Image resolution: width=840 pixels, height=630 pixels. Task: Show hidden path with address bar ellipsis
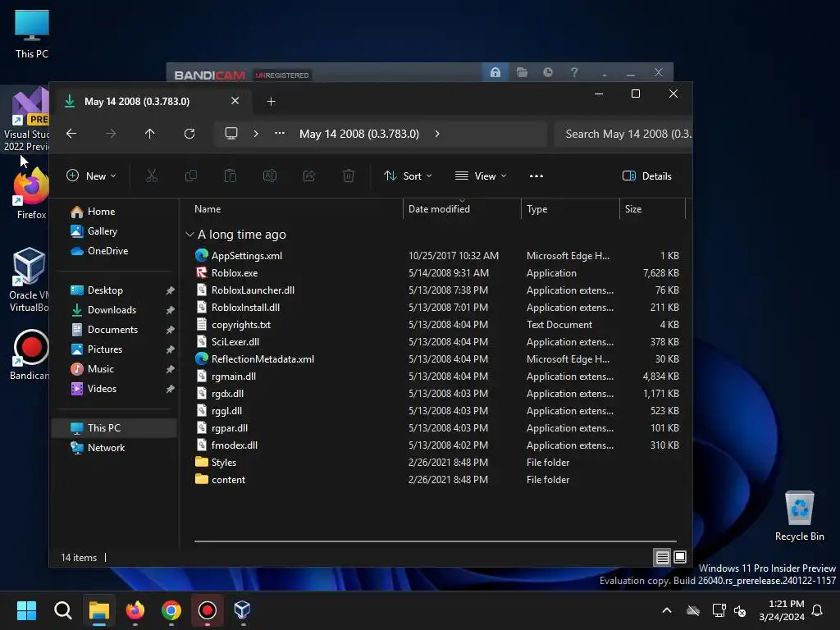click(x=279, y=134)
